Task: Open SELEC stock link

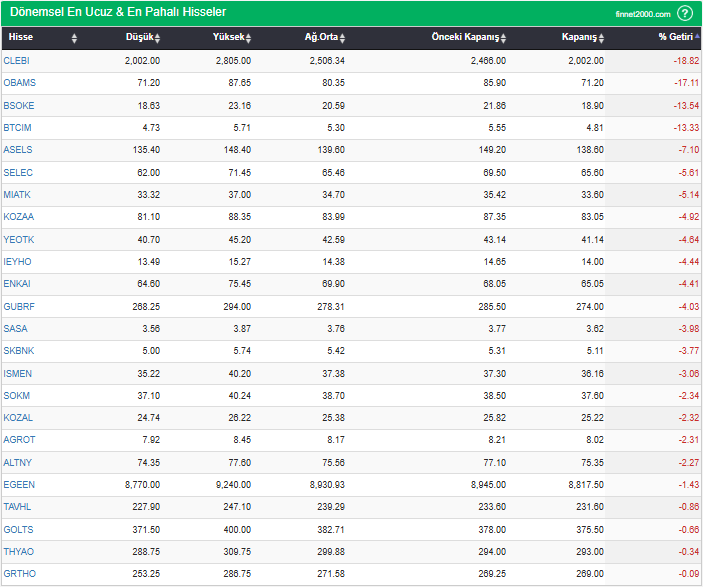Action: click(18, 173)
